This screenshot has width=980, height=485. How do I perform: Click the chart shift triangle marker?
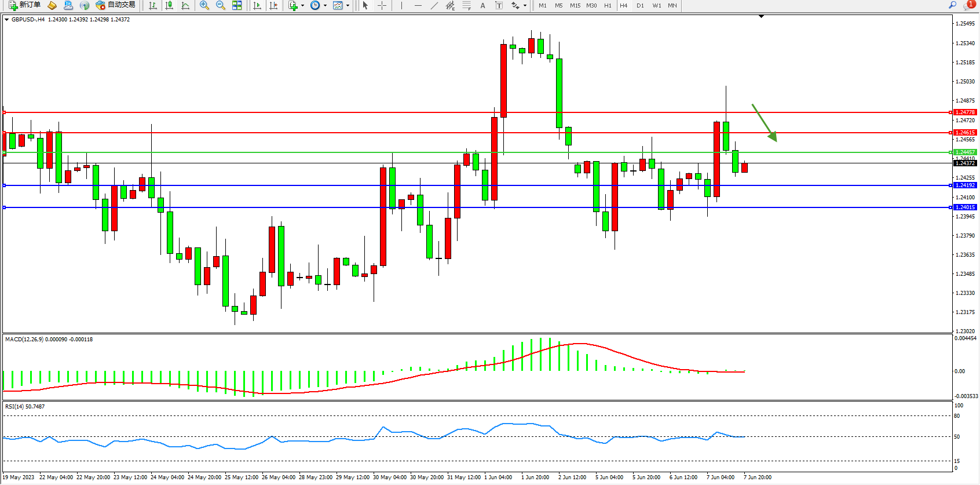pos(761,17)
